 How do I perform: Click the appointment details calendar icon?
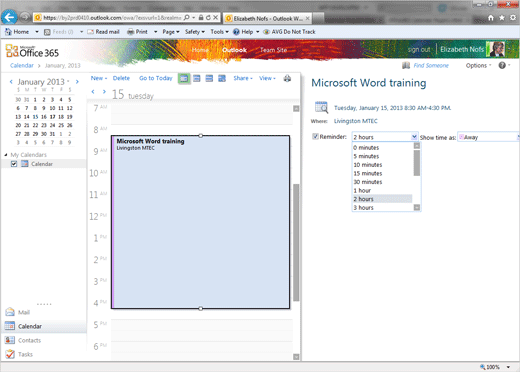[321, 107]
